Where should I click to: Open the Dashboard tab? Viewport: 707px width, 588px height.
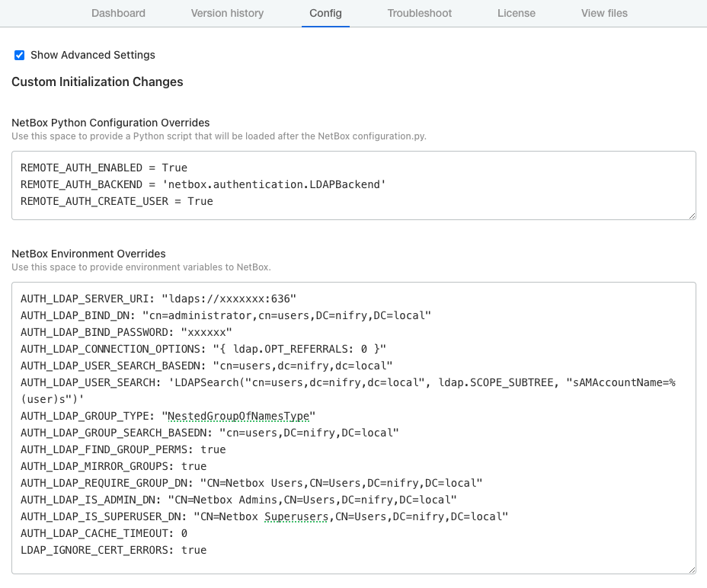(118, 13)
